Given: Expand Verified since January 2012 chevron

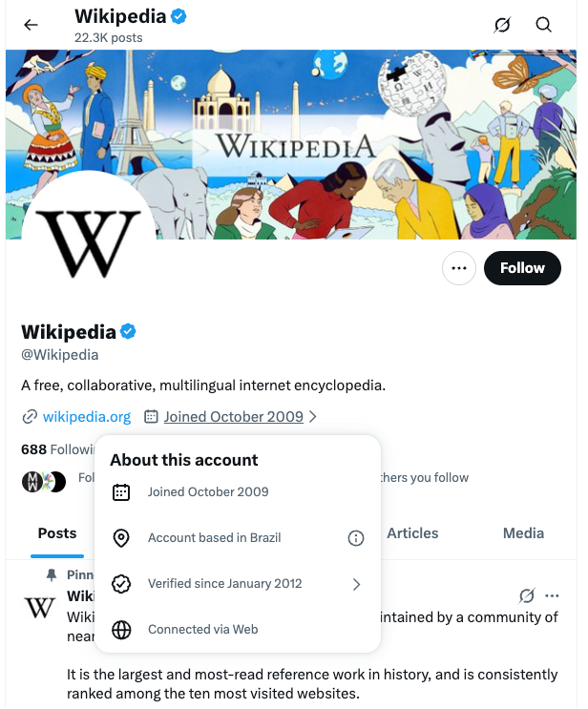Looking at the screenshot, I should coord(356,584).
